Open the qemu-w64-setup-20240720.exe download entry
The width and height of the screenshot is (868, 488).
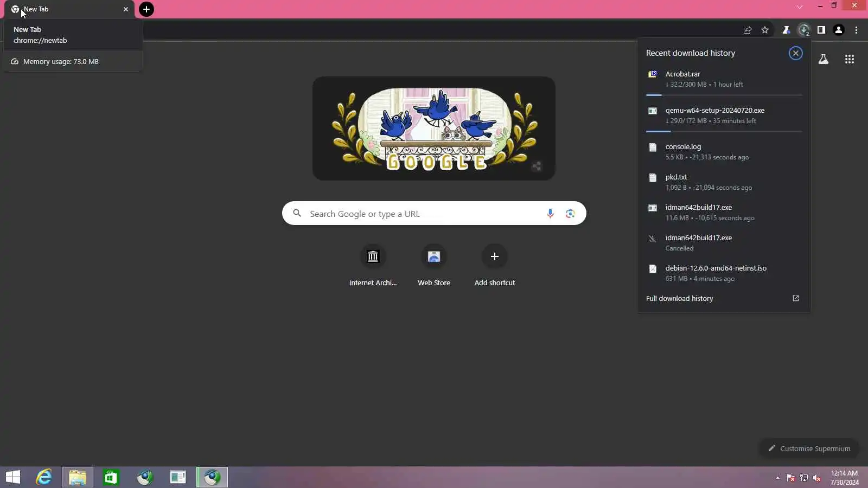click(x=724, y=115)
